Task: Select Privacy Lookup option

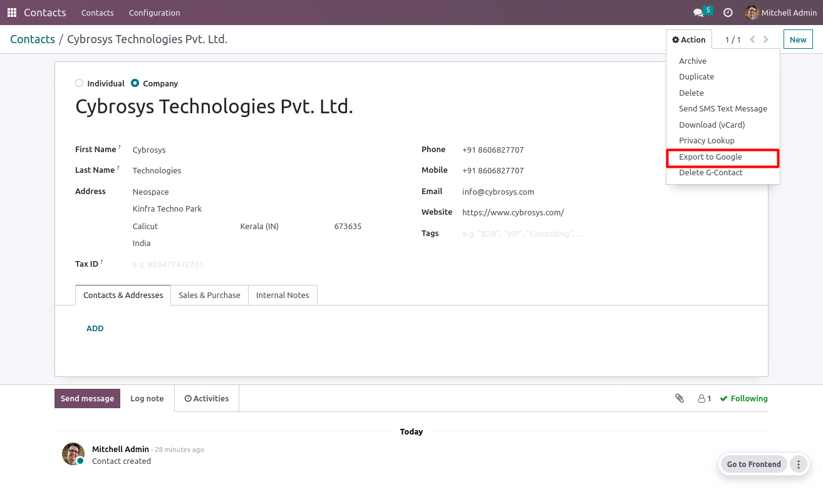Action: pos(723,140)
